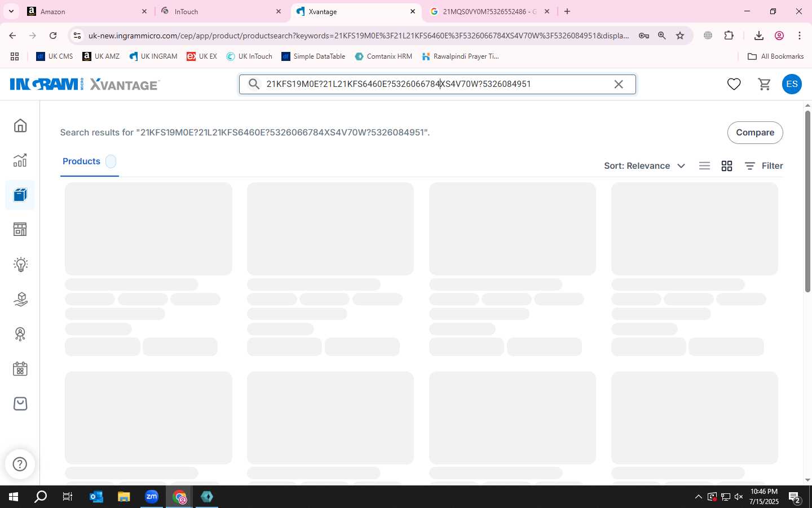The image size is (812, 508).
Task: Open the lightbulb insights sidebar icon
Action: click(20, 264)
